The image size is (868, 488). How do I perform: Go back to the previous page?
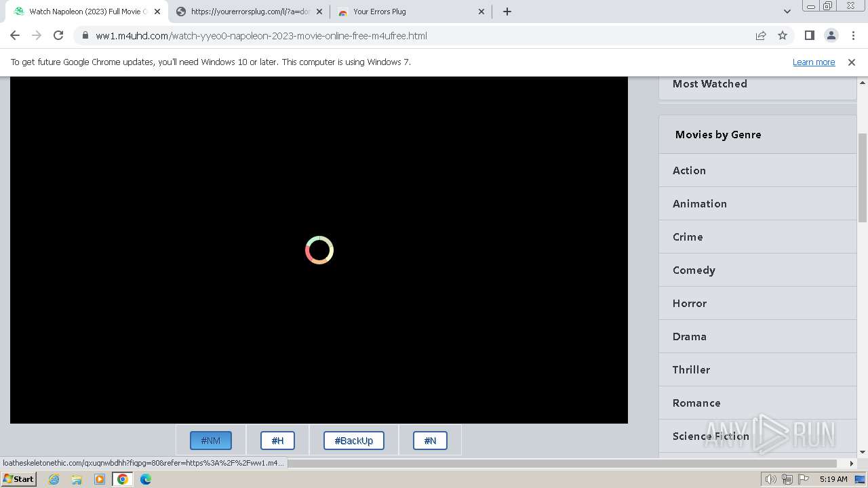(15, 35)
